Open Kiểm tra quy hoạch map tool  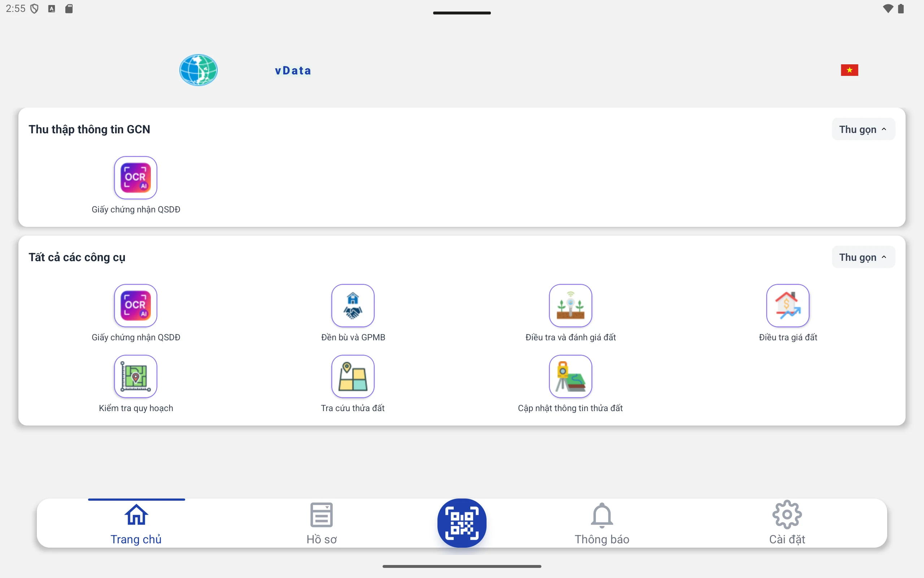pos(136,376)
